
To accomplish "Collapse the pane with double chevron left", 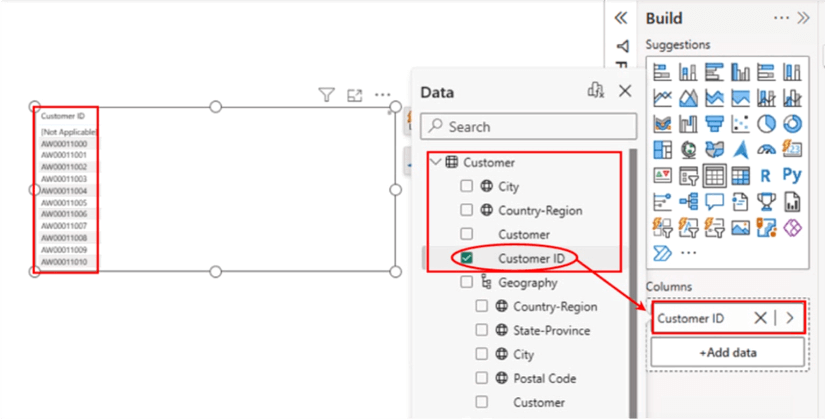I will click(x=621, y=18).
